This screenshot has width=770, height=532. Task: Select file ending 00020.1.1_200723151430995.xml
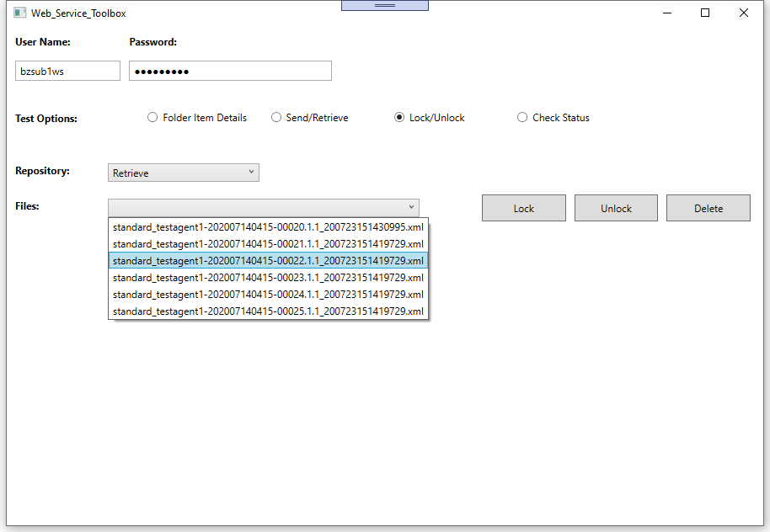[x=268, y=227]
